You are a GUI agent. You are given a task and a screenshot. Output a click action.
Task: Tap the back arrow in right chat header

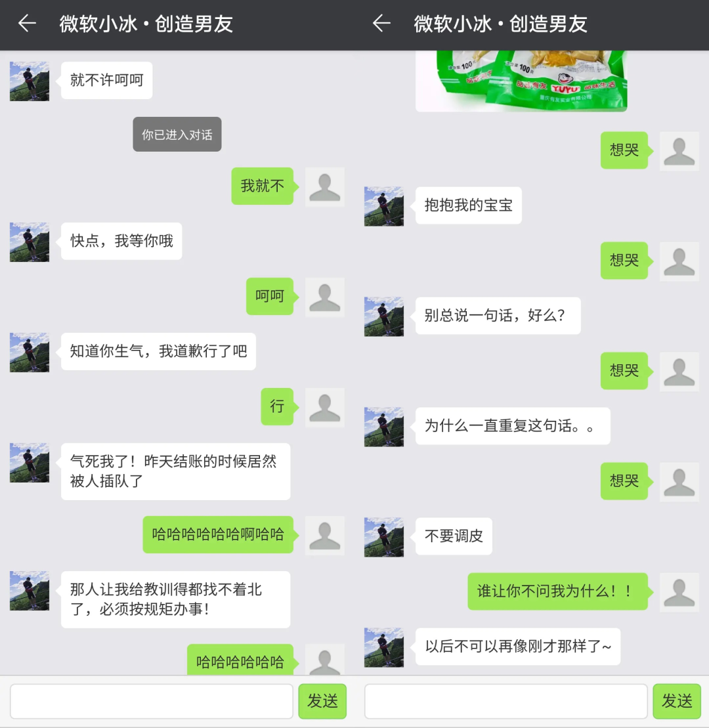pos(381,23)
